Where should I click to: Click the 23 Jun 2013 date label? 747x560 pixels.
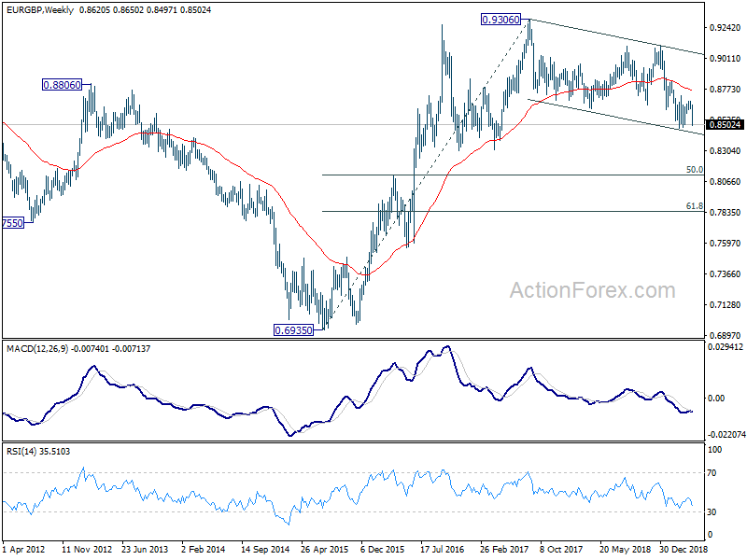click(145, 549)
